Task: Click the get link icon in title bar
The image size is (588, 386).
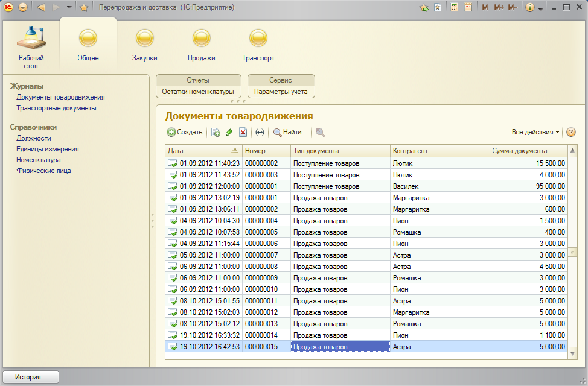Action: pos(424,7)
